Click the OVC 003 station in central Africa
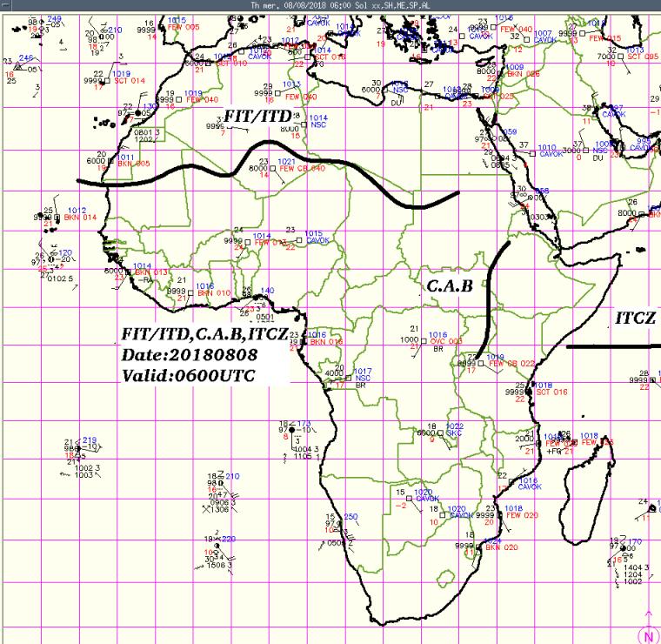Viewport: 661px width, 644px height. coord(447,341)
